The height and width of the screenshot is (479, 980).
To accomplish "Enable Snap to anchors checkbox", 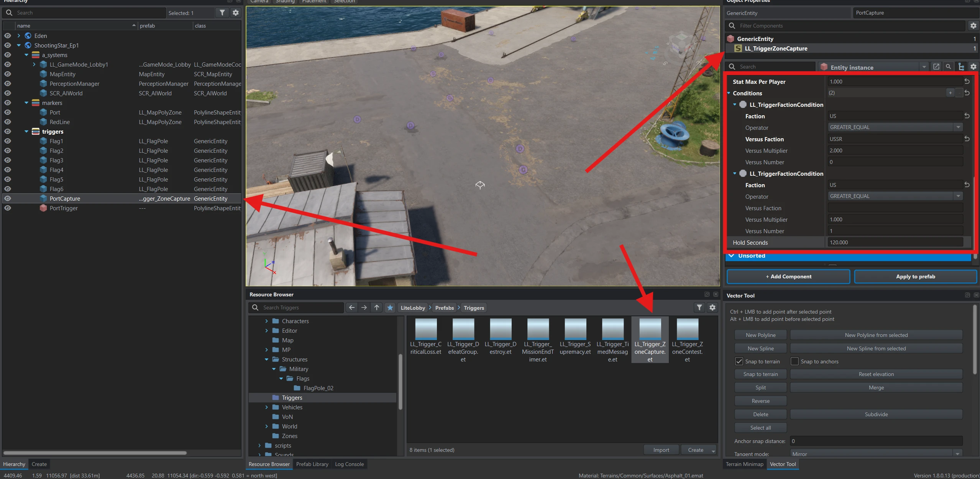I will pyautogui.click(x=795, y=361).
